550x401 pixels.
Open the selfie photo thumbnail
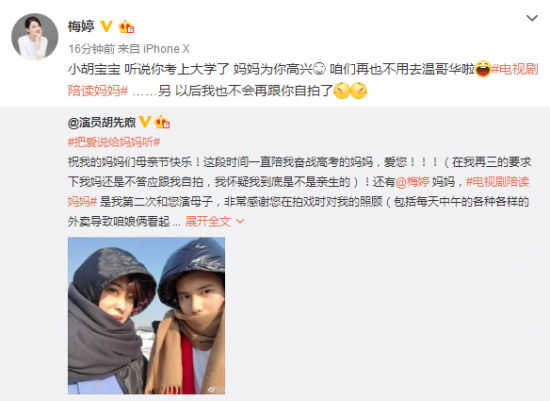[146, 315]
